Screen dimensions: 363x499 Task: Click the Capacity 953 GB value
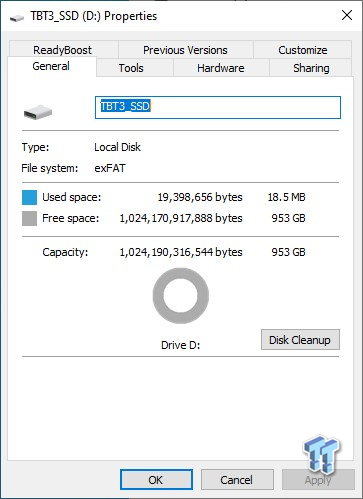coord(288,252)
